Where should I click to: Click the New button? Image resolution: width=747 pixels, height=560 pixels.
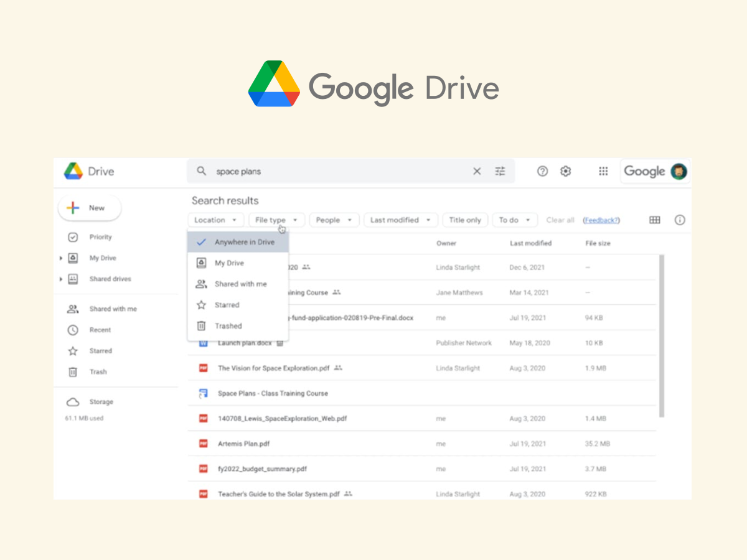(89, 208)
